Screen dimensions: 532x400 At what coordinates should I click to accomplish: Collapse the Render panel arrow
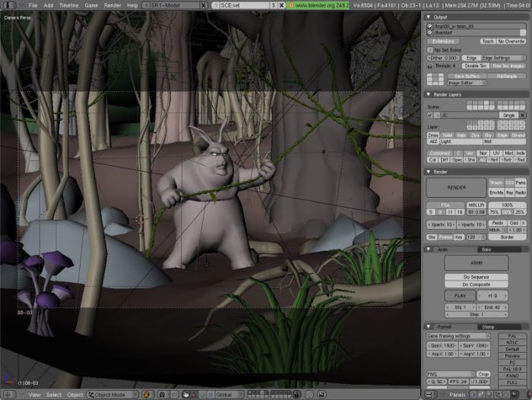(x=428, y=172)
